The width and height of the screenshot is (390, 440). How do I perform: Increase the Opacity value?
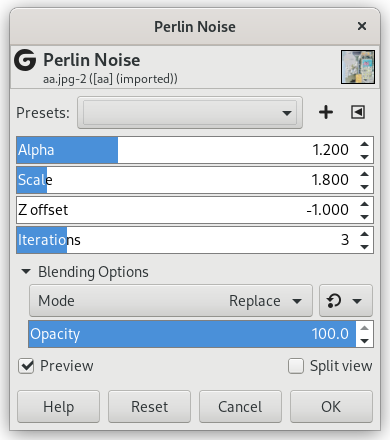coord(365,328)
